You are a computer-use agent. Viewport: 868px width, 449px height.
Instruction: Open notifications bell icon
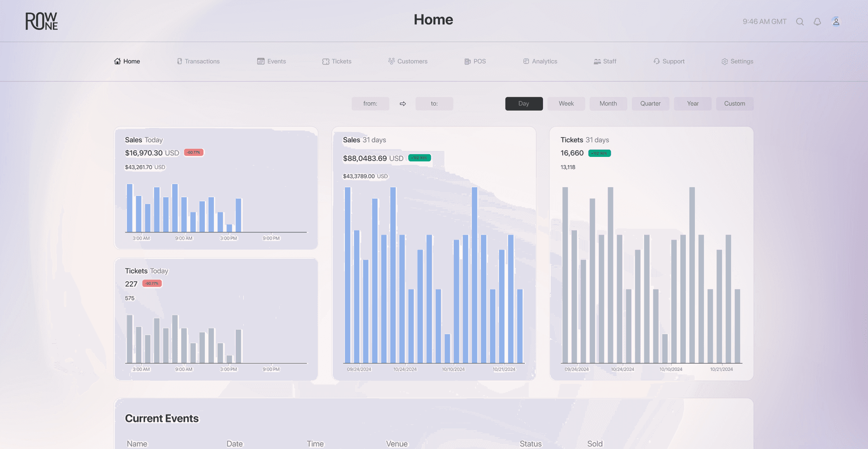[x=817, y=22]
